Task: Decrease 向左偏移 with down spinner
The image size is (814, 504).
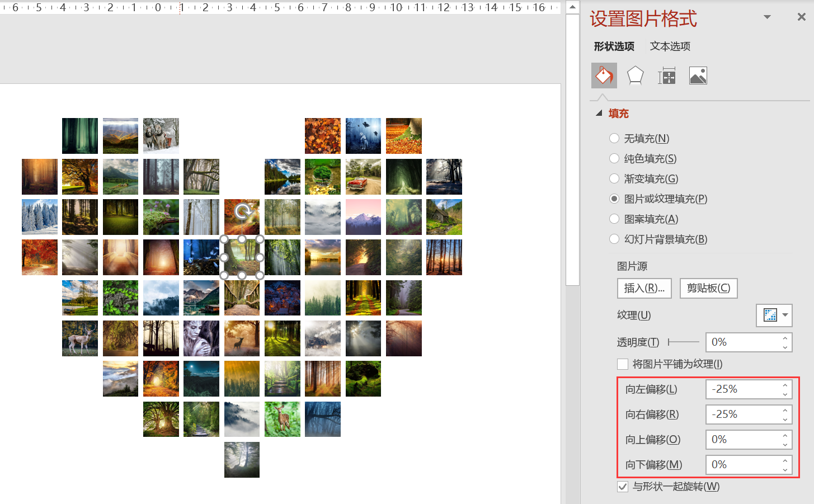Action: tap(785, 394)
